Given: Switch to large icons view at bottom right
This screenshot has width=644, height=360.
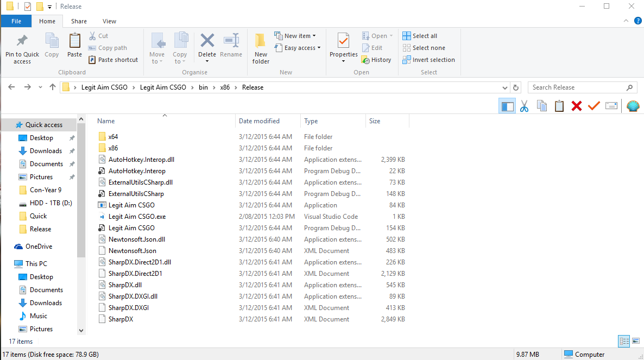Looking at the screenshot, I should click(636, 341).
